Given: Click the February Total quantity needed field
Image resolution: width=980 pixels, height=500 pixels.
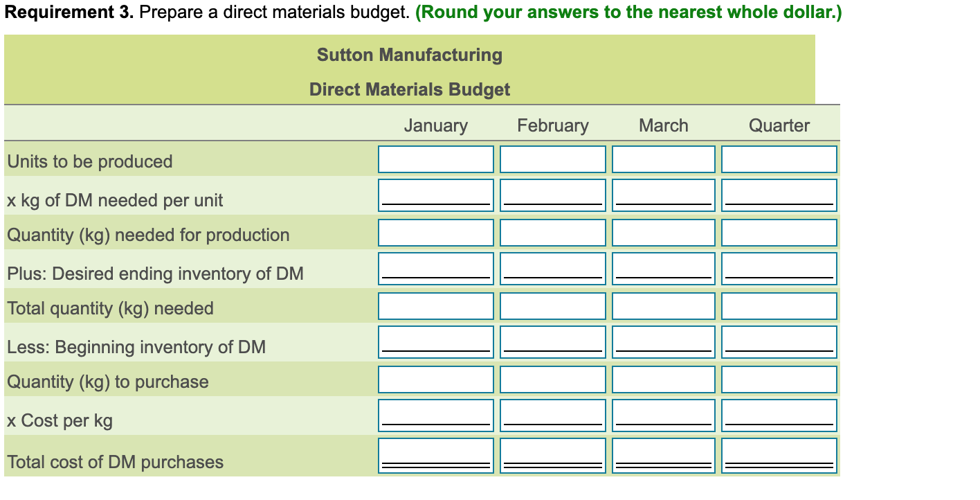Looking at the screenshot, I should (x=552, y=305).
